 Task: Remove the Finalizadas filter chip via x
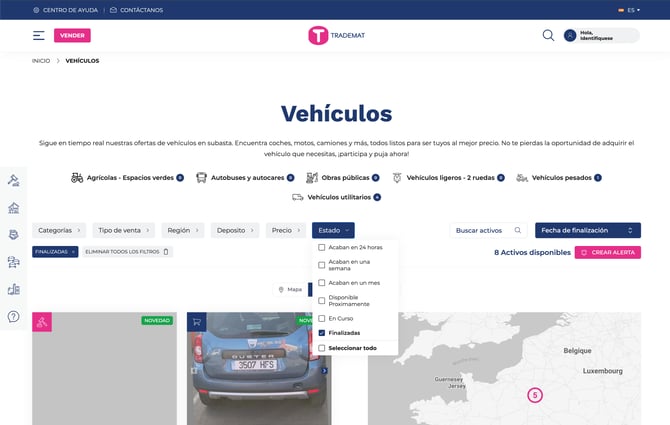click(73, 252)
